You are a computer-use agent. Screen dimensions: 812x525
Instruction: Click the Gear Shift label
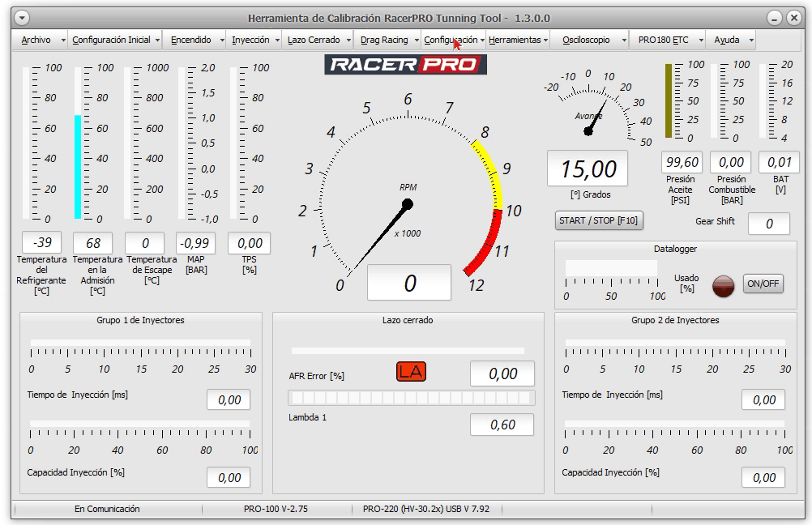click(715, 221)
